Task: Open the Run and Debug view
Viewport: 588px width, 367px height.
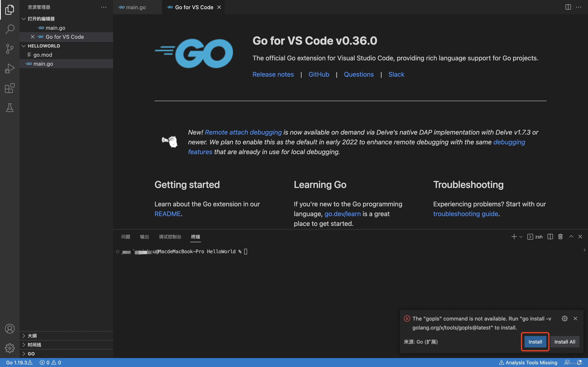Action: [10, 69]
